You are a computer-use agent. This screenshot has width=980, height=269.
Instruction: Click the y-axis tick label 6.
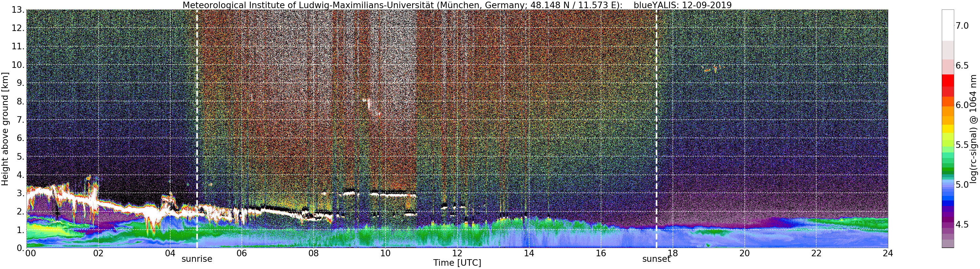(x=20, y=138)
